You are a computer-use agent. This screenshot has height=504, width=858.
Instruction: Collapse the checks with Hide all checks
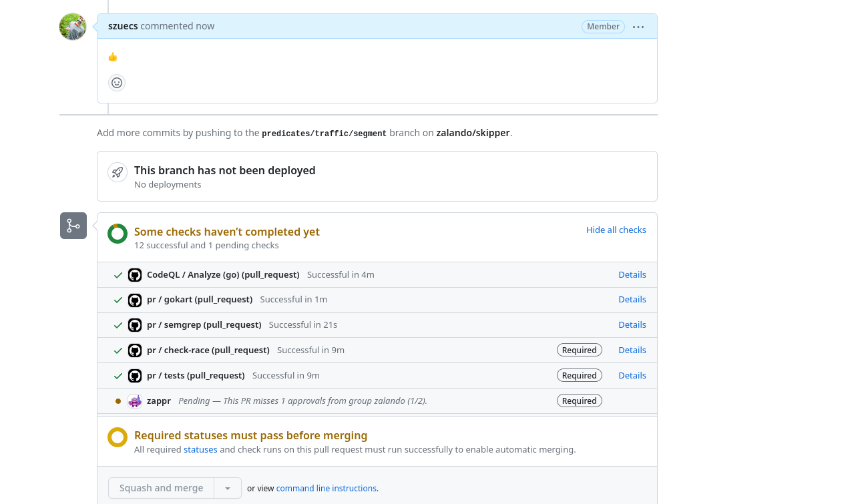[616, 230]
